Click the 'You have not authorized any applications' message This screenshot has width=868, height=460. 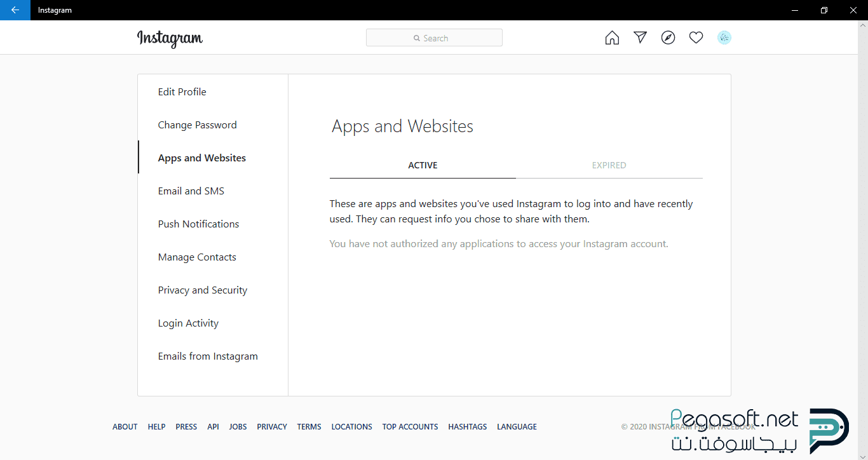(499, 244)
